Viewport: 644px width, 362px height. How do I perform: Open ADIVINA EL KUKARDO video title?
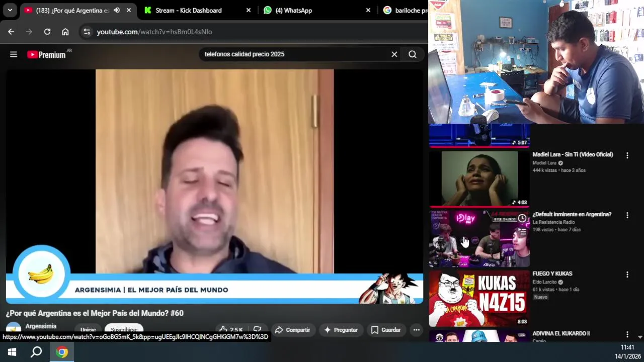click(x=561, y=333)
